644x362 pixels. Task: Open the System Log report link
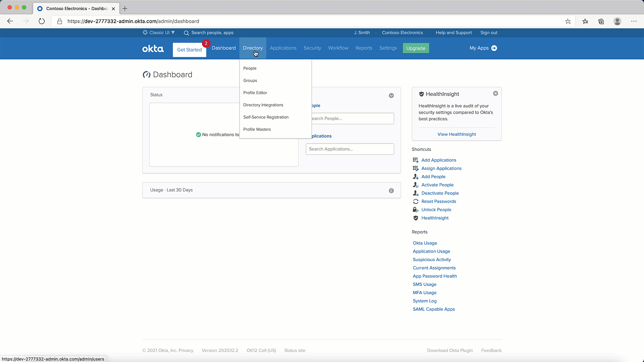pos(425,301)
